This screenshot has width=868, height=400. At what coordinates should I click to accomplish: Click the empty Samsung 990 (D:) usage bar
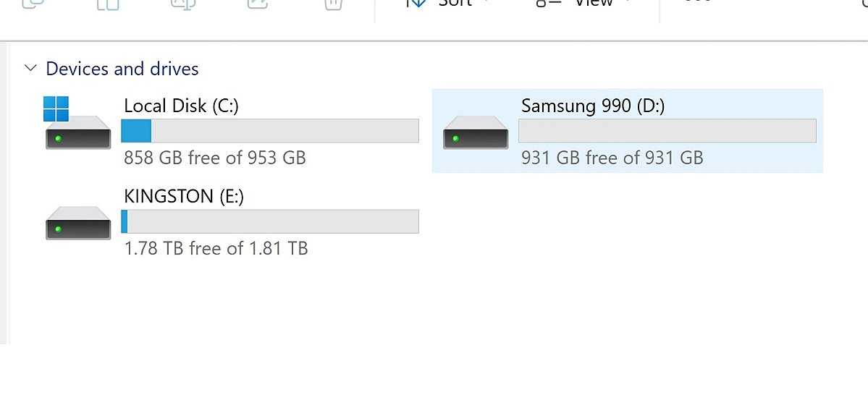(x=667, y=131)
